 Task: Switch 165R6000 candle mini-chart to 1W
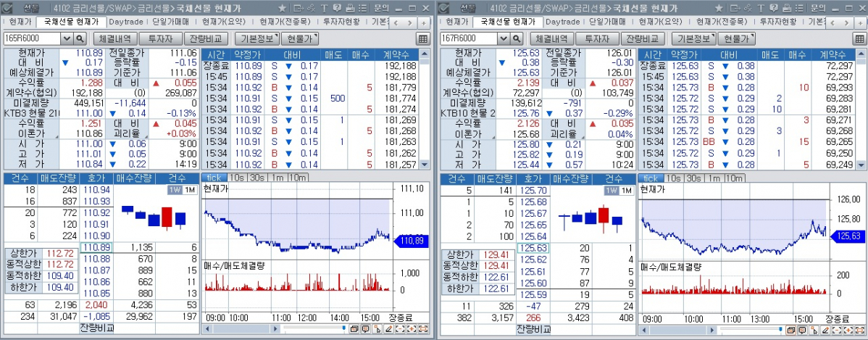coord(175,190)
